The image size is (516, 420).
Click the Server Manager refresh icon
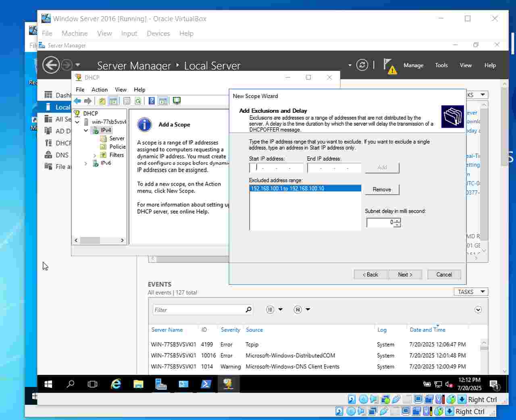[362, 65]
